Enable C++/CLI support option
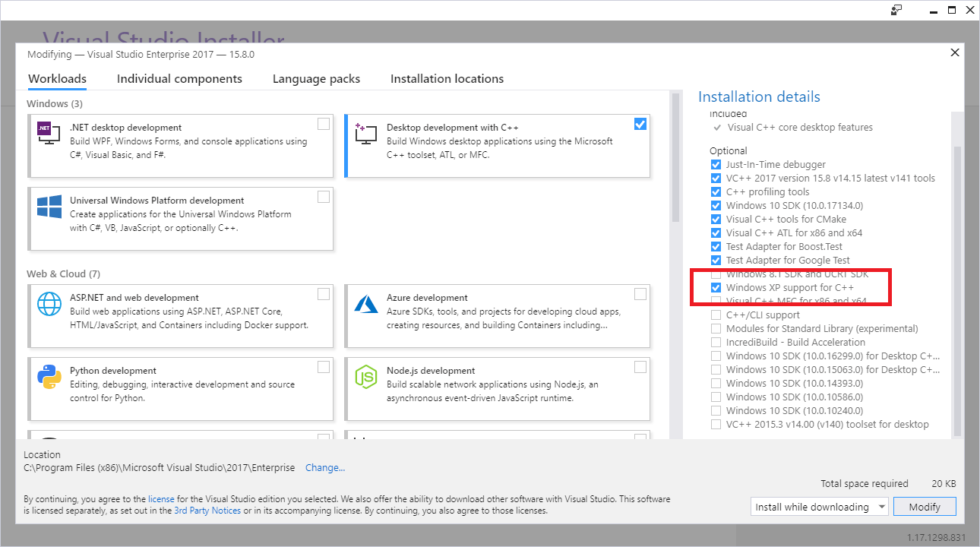Image resolution: width=980 pixels, height=547 pixels. [x=716, y=315]
